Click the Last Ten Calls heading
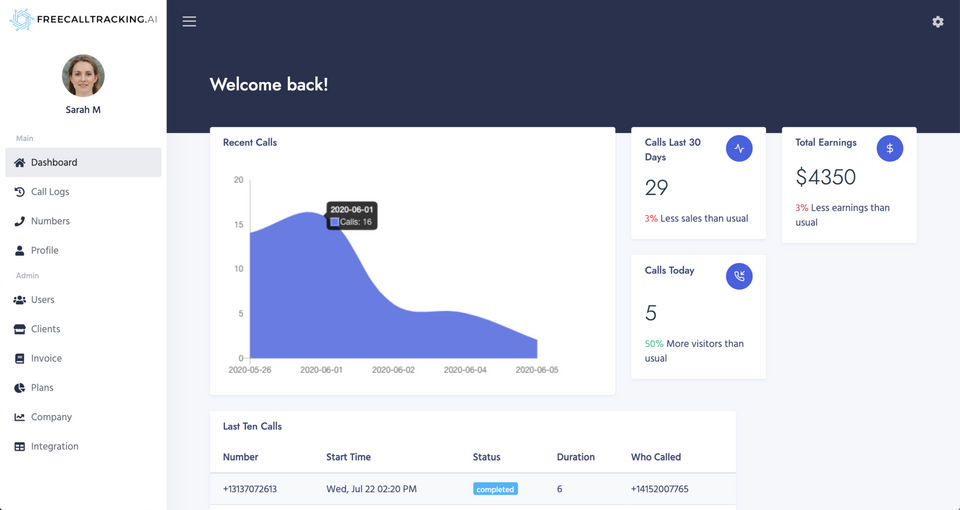960x510 pixels. 252,426
